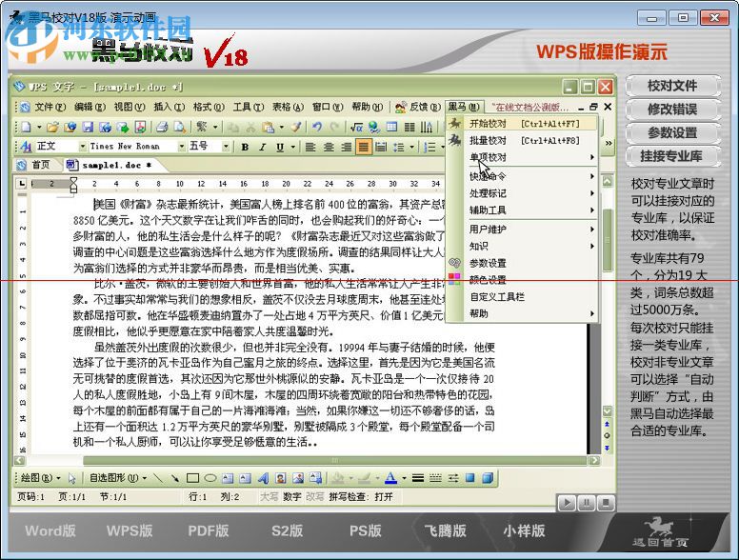The width and height of the screenshot is (739, 560).
Task: Apply shadow style to shape
Action: click(469, 478)
